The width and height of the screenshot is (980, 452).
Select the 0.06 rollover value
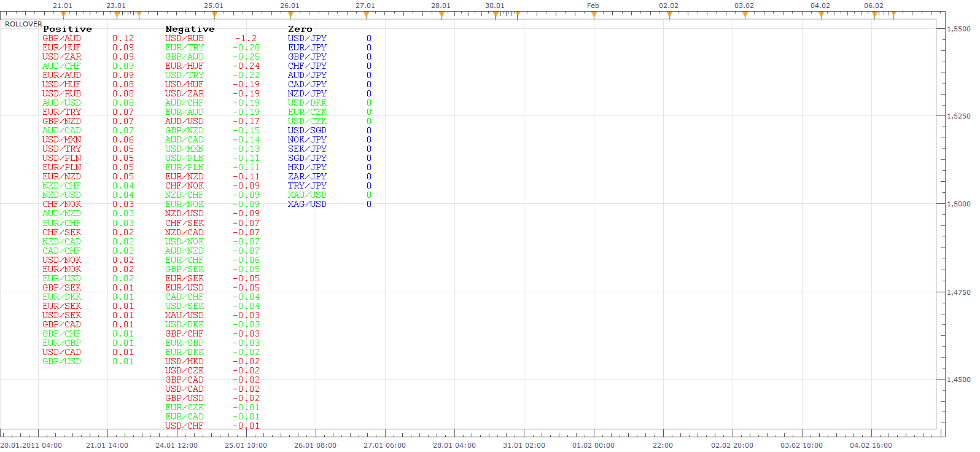123,139
